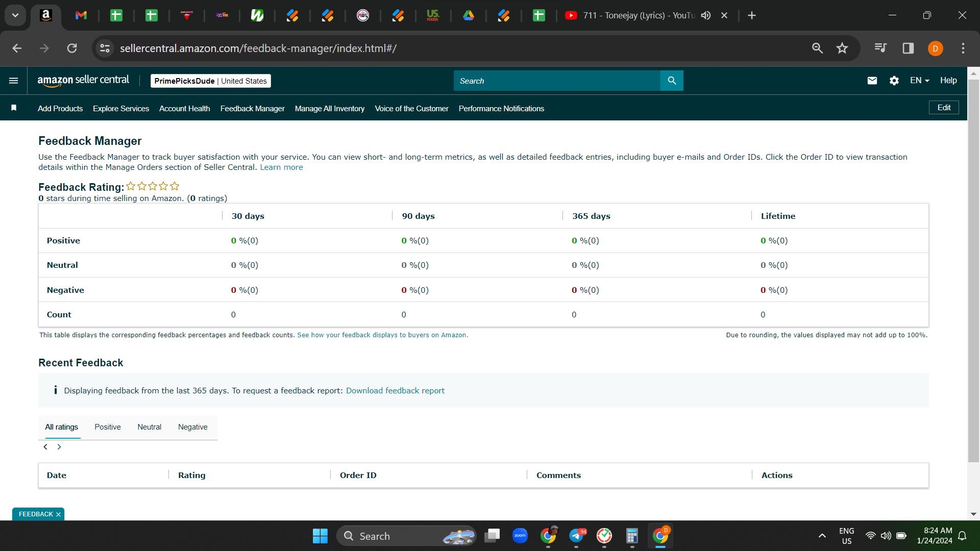The height and width of the screenshot is (551, 980).
Task: Go to previous feedback page arrow
Action: tap(45, 447)
